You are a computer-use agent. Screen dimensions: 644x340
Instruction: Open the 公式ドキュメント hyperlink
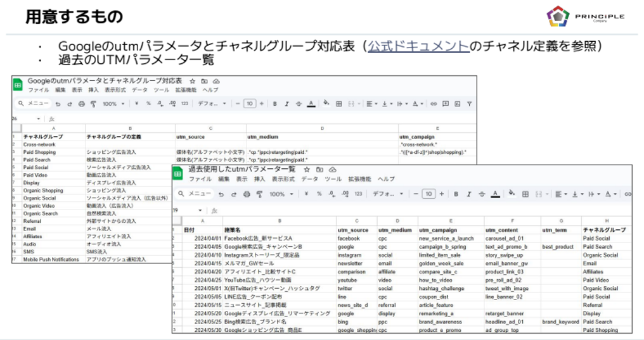coord(418,47)
